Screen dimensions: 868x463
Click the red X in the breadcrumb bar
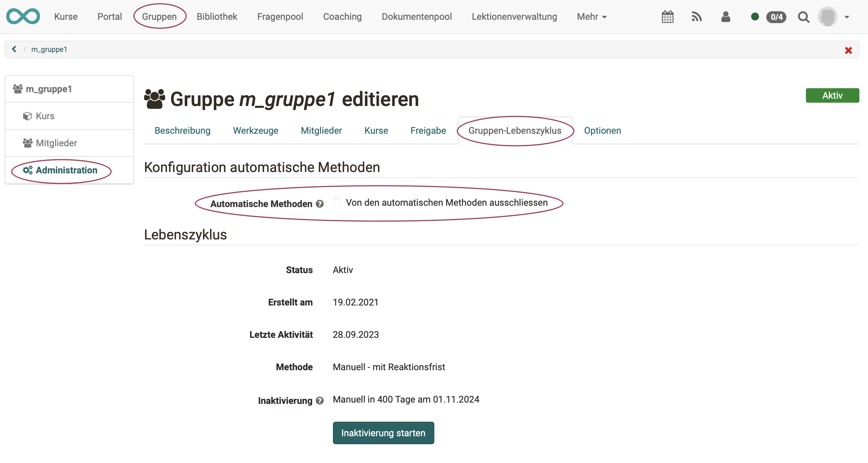(x=849, y=51)
